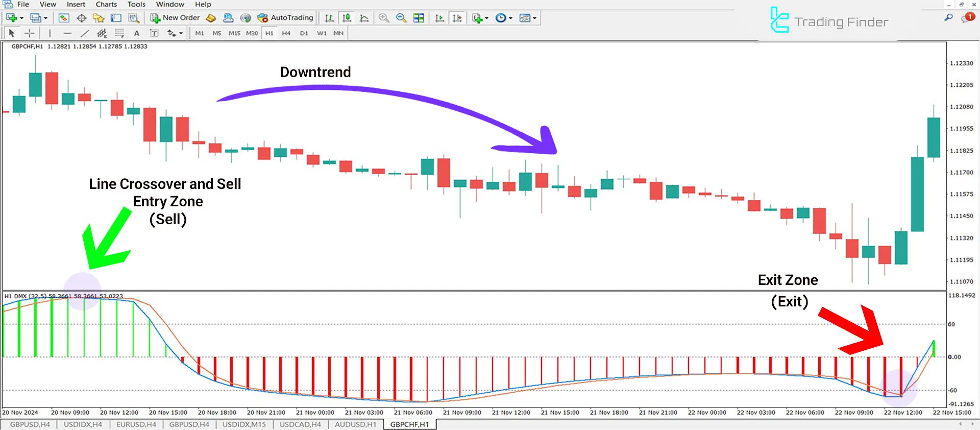Draw a horizontal line tool

67,33
